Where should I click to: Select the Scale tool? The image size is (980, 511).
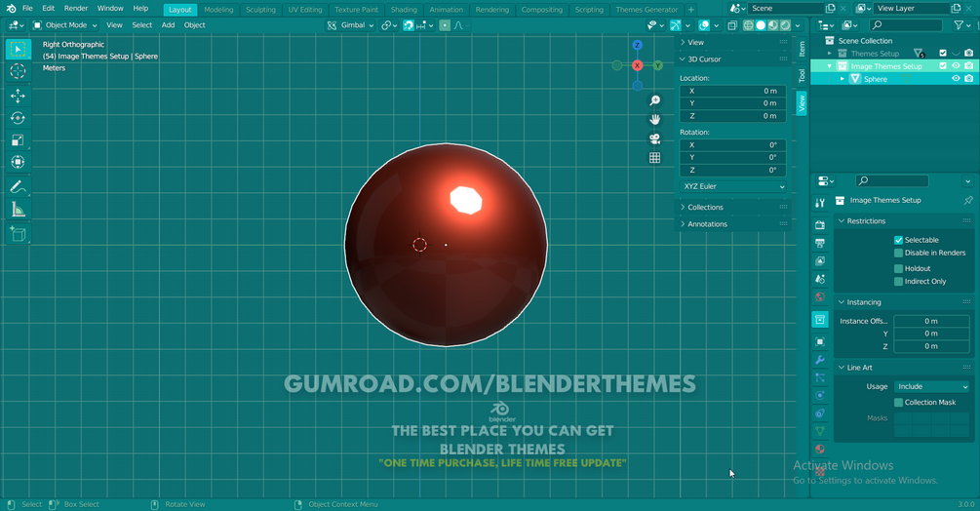(x=19, y=139)
